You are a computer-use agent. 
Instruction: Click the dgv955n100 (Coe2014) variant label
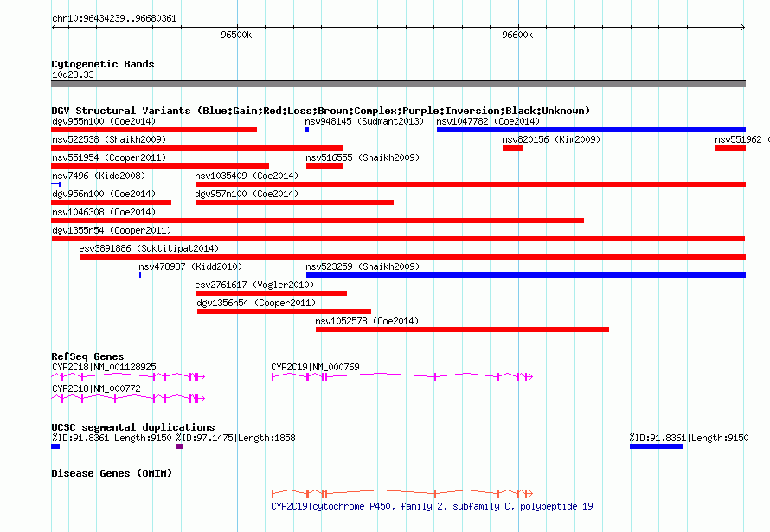tap(104, 121)
